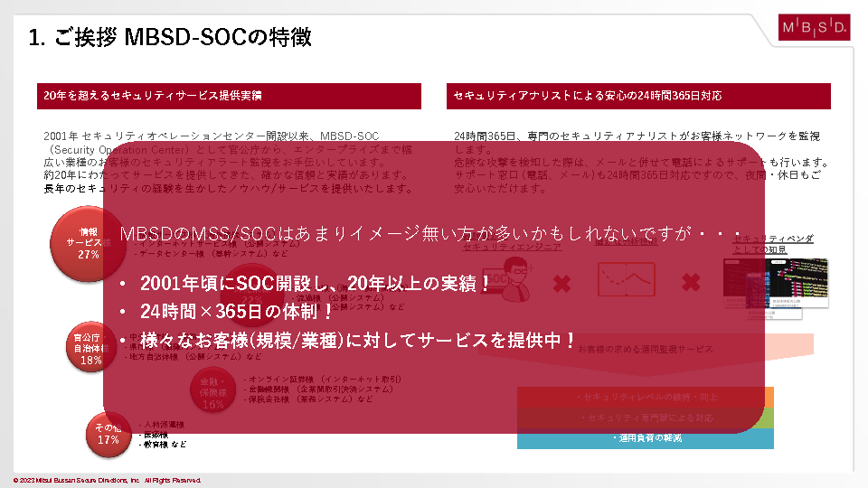Click the cross symbol right of the engineer
The width and height of the screenshot is (868, 488).
pos(561,284)
